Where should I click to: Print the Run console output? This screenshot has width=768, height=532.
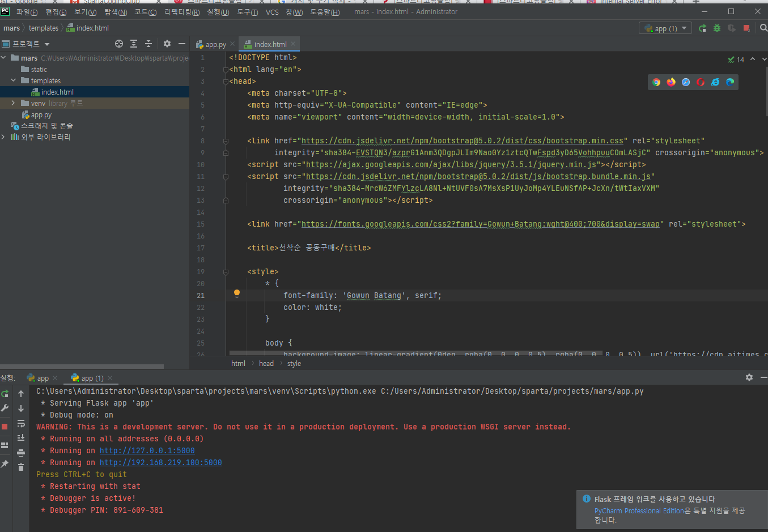coord(21,453)
